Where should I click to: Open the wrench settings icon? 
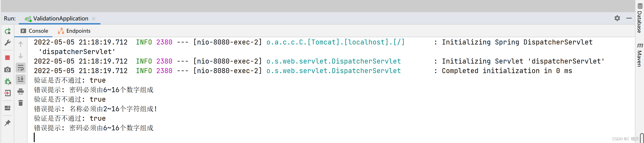tap(7, 43)
